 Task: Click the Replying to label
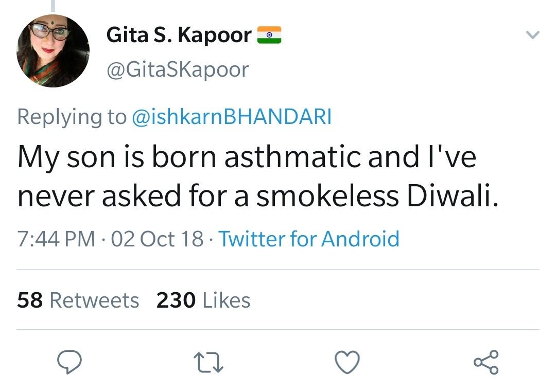pyautogui.click(x=72, y=117)
